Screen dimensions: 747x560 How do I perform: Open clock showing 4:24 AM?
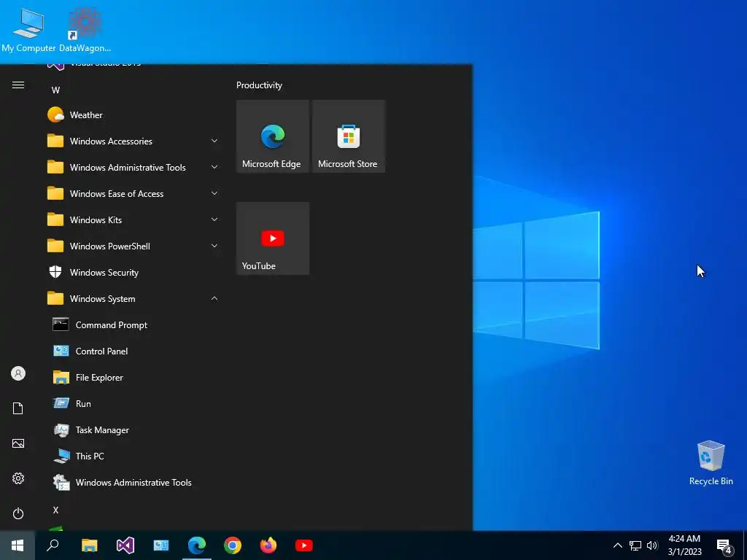[684, 545]
